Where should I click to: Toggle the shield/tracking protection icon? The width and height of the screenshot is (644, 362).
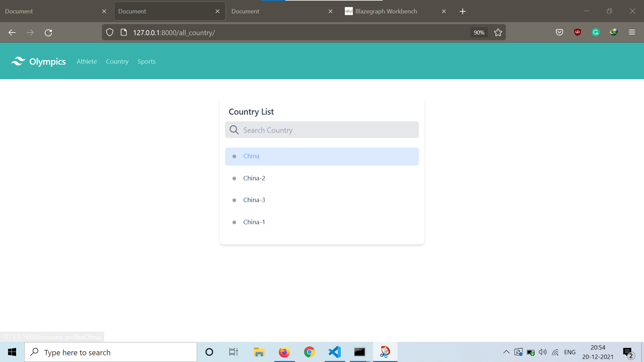(110, 32)
